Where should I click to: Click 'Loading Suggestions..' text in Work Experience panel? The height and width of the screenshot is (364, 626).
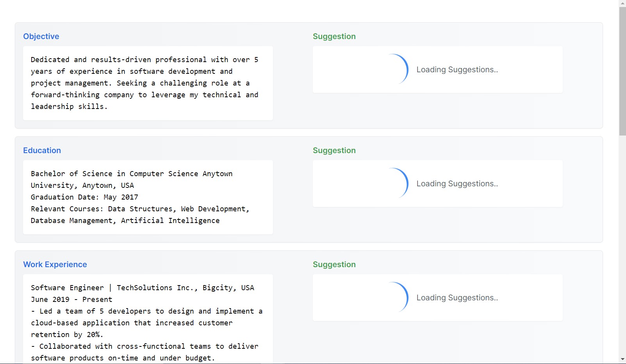click(457, 298)
